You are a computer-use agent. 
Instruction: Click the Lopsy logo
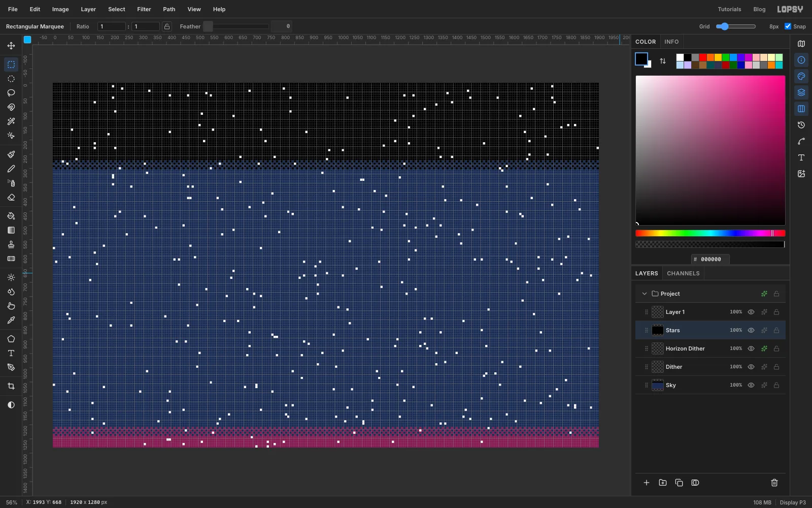click(790, 9)
